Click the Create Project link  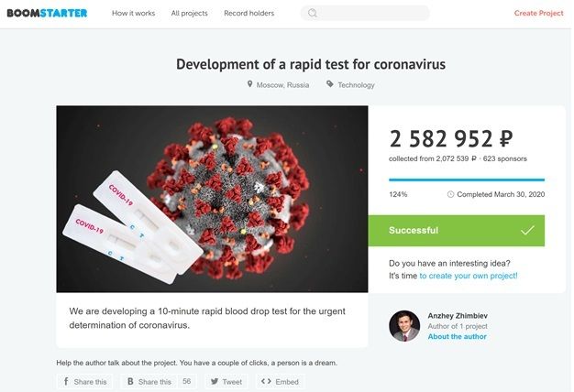pos(538,13)
